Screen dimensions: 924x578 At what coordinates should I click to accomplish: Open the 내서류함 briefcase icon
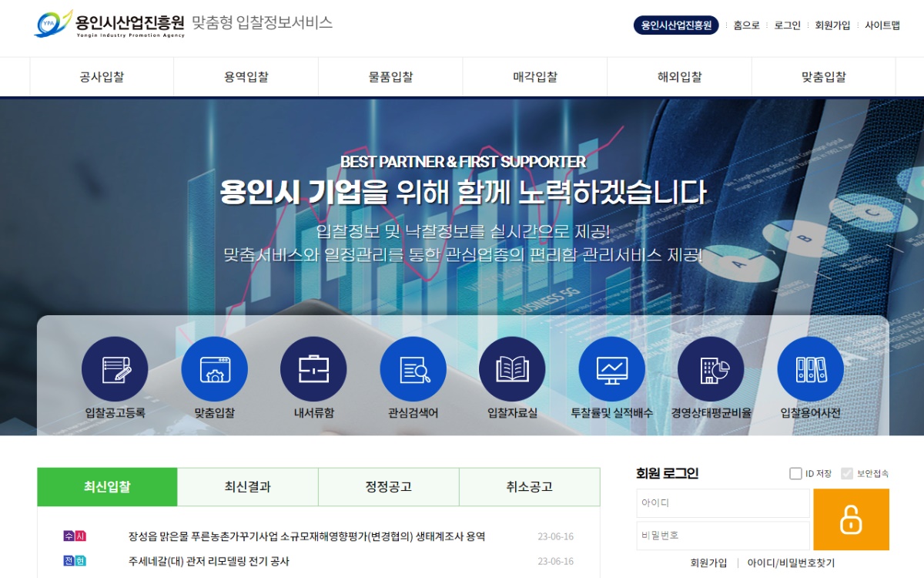point(313,370)
